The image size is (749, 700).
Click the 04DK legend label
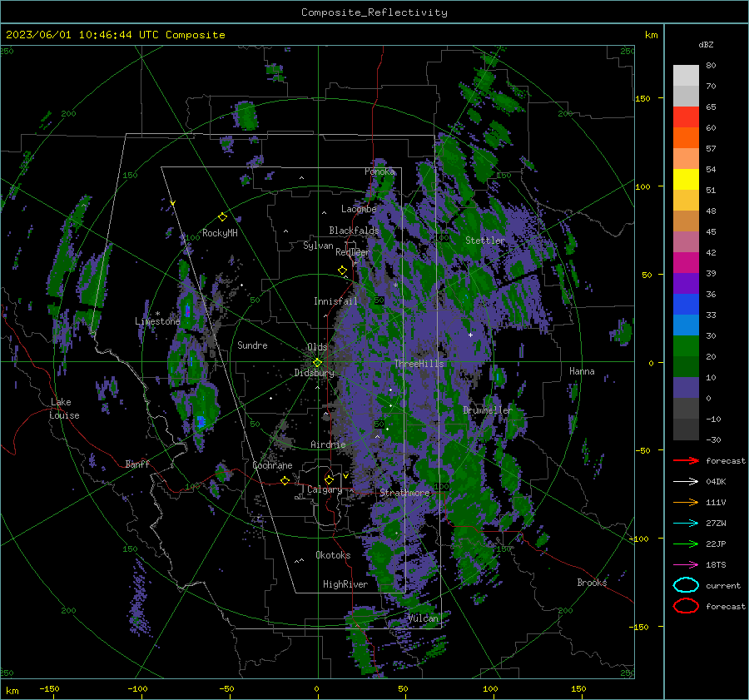coord(716,482)
